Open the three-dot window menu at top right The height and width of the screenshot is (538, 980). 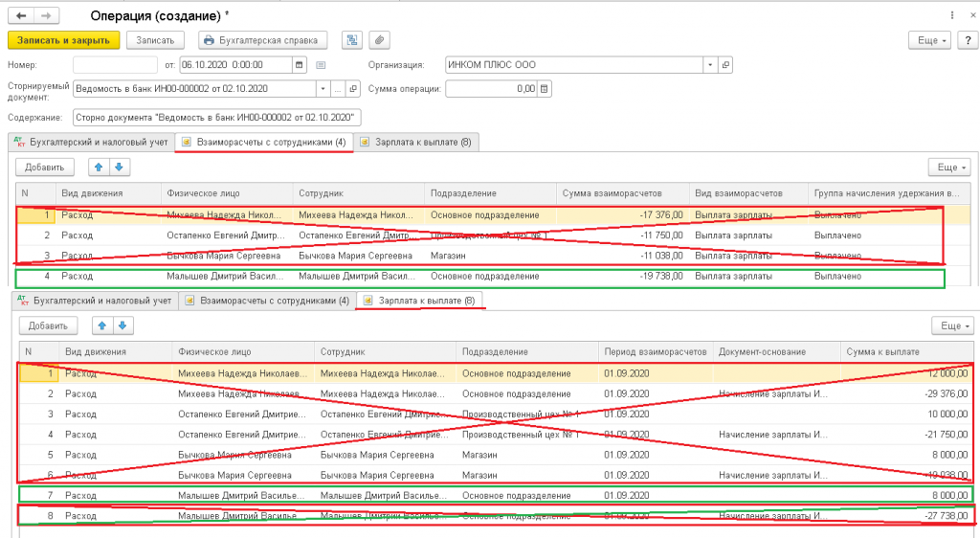pyautogui.click(x=952, y=15)
